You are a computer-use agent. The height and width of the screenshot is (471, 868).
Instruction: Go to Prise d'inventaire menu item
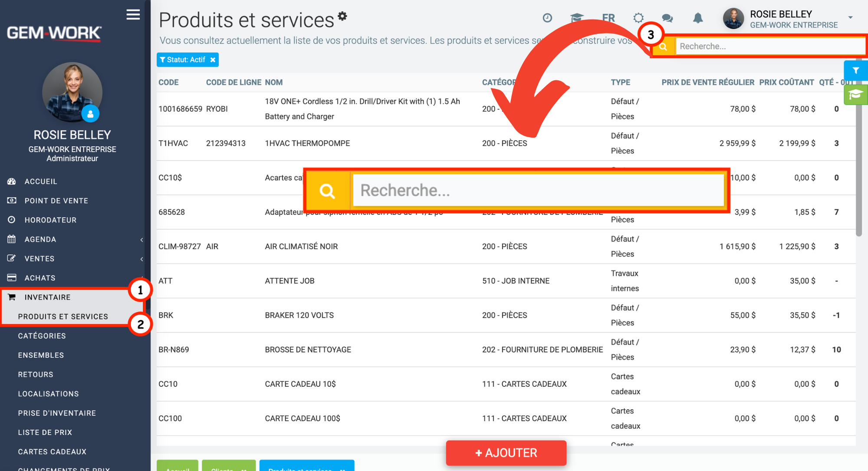(57, 413)
